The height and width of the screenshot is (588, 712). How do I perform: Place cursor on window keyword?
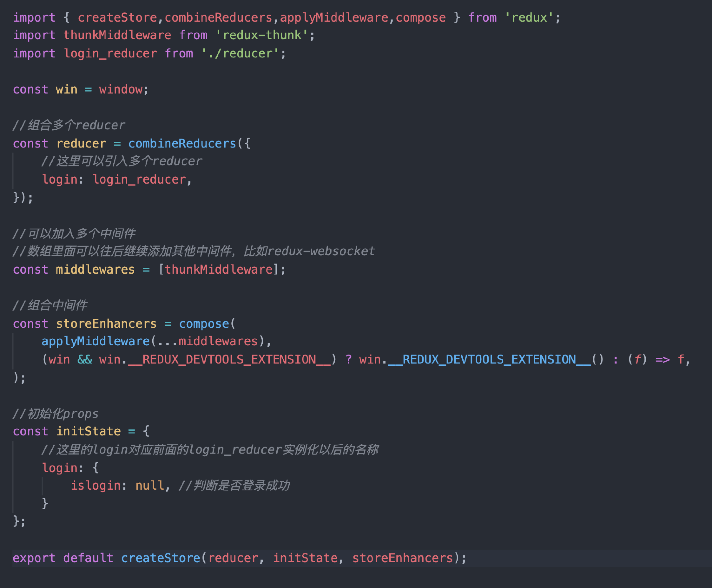121,90
